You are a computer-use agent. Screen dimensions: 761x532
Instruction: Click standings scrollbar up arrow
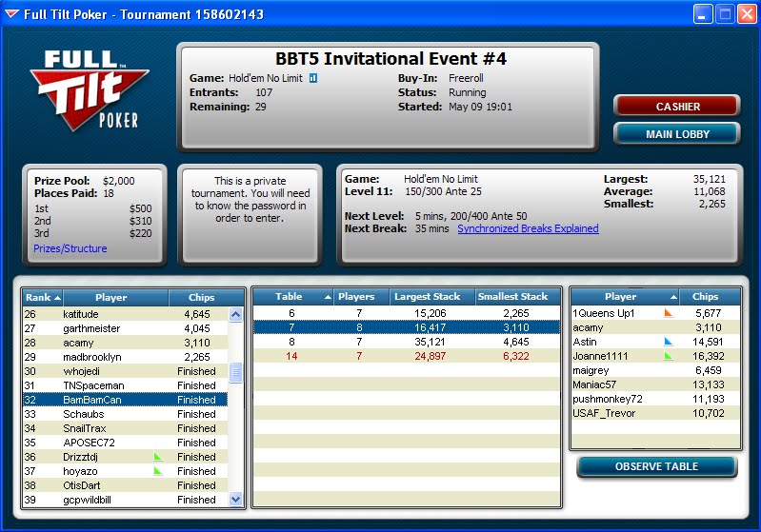click(x=235, y=314)
